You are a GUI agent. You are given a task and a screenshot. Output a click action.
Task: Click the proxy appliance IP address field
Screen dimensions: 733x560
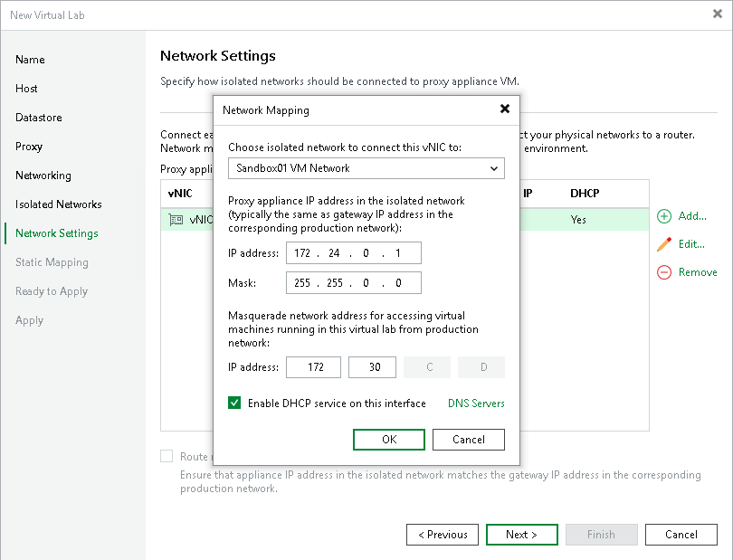coord(354,253)
